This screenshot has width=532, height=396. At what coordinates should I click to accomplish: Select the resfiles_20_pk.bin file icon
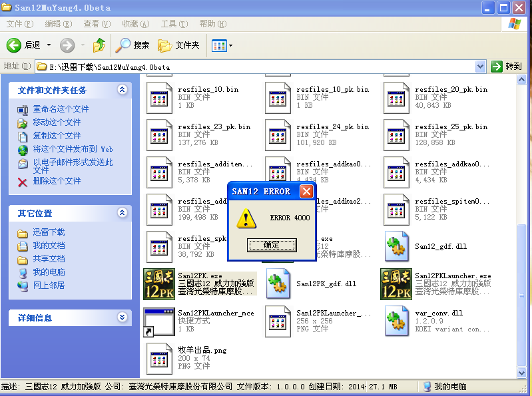pos(396,98)
